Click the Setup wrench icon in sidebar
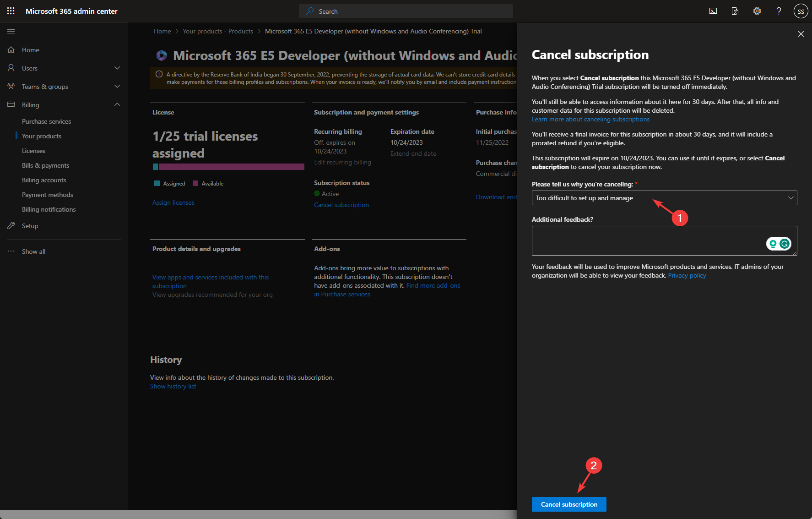 [x=11, y=225]
